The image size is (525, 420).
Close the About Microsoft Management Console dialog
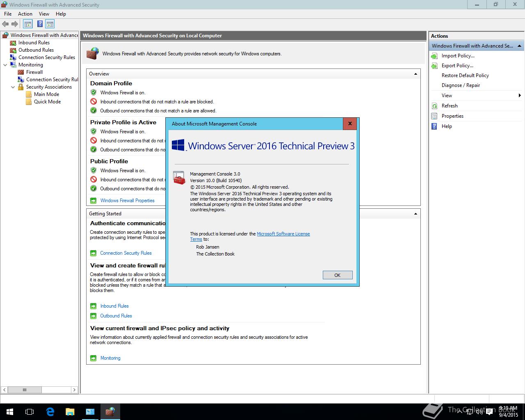tap(350, 123)
